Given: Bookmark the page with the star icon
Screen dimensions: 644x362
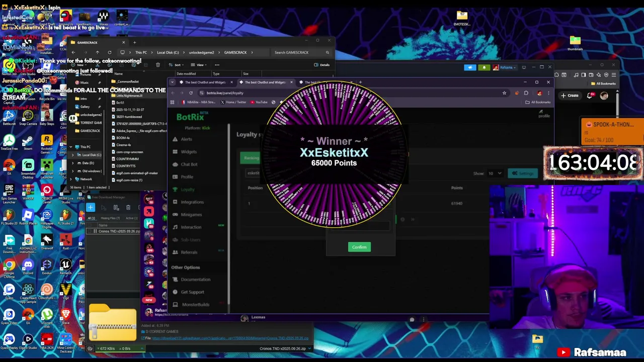Looking at the screenshot, I should (504, 93).
